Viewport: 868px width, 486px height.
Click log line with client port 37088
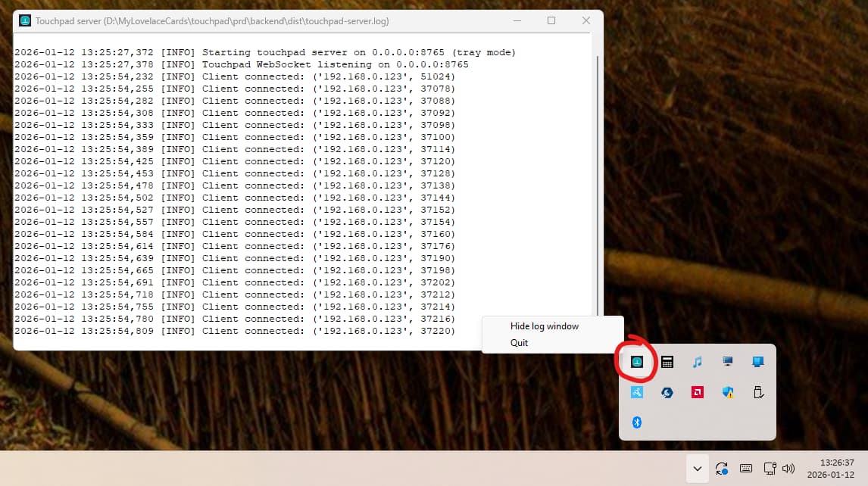(235, 101)
